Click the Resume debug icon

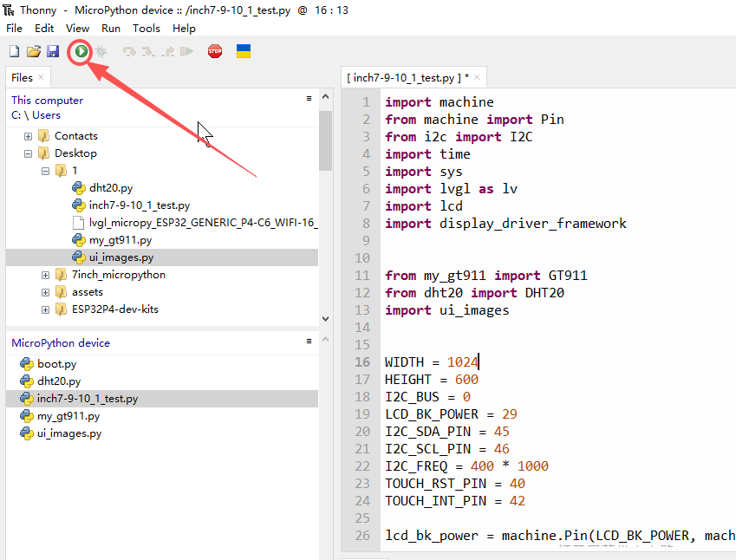186,51
